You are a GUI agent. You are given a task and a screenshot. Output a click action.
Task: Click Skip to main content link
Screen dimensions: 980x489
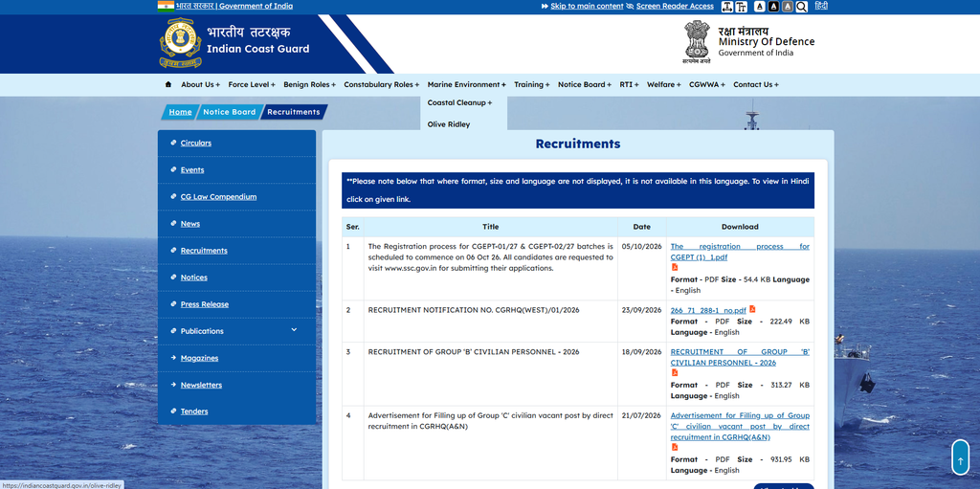[587, 7]
